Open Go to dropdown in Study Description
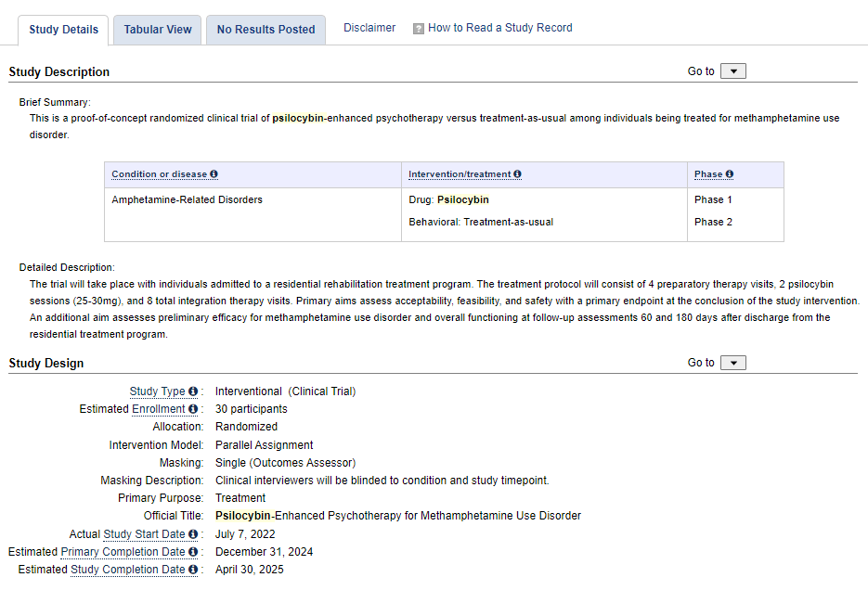 tap(732, 71)
